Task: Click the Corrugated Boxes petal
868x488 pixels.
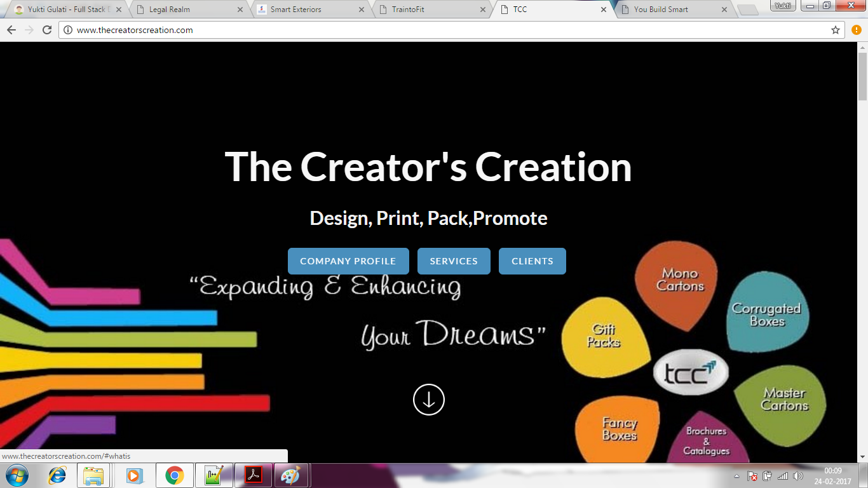Action: point(767,313)
